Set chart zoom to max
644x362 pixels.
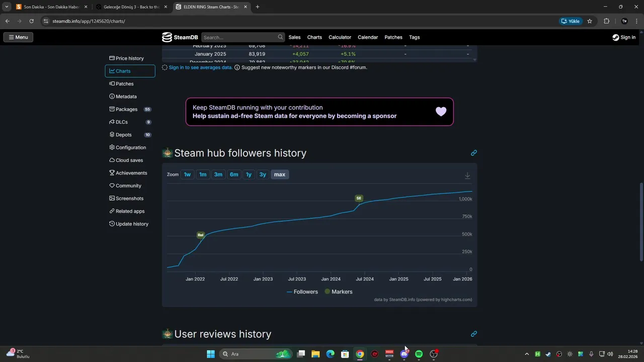tap(280, 174)
